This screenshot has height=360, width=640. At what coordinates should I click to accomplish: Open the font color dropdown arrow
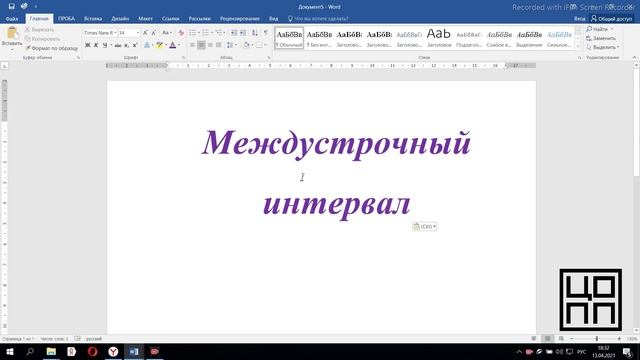[179, 45]
